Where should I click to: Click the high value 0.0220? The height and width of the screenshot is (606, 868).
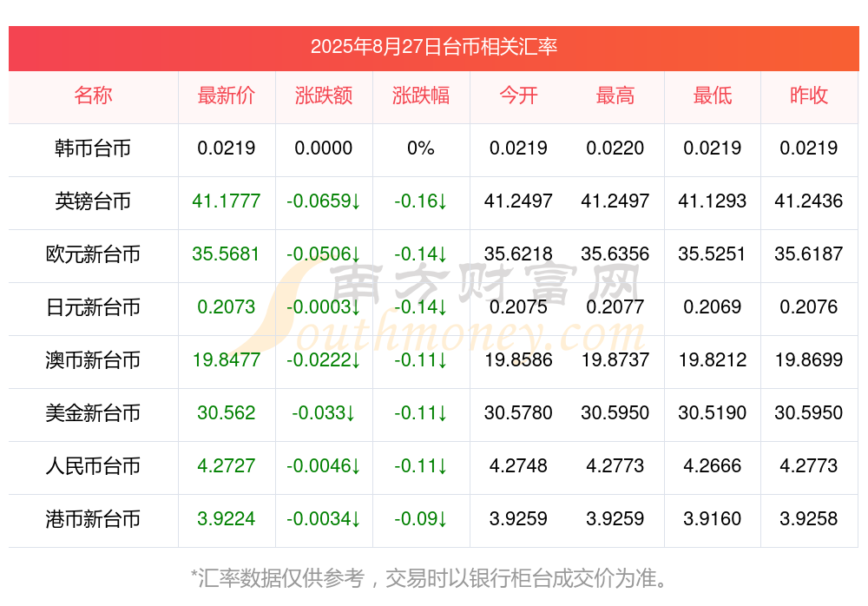click(615, 148)
